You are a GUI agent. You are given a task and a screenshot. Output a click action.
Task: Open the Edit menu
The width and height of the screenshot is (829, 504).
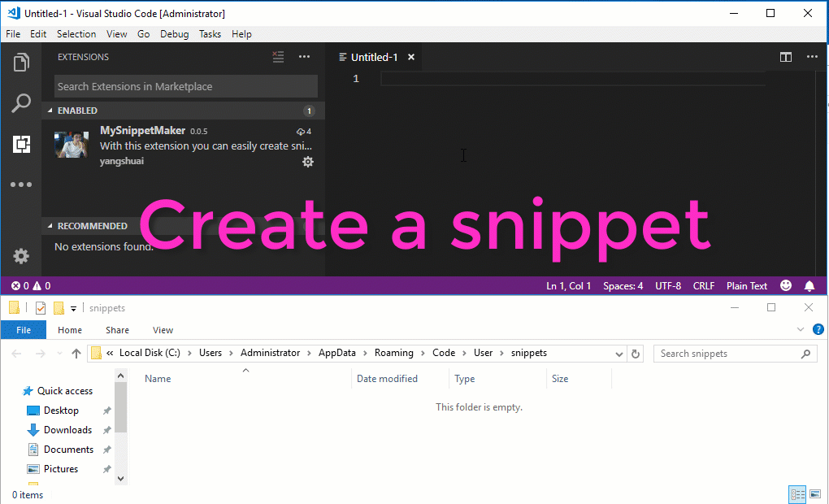[38, 34]
